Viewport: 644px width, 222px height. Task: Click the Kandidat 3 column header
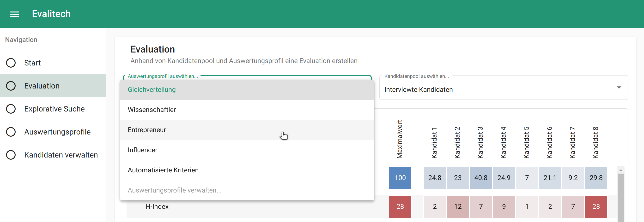480,143
